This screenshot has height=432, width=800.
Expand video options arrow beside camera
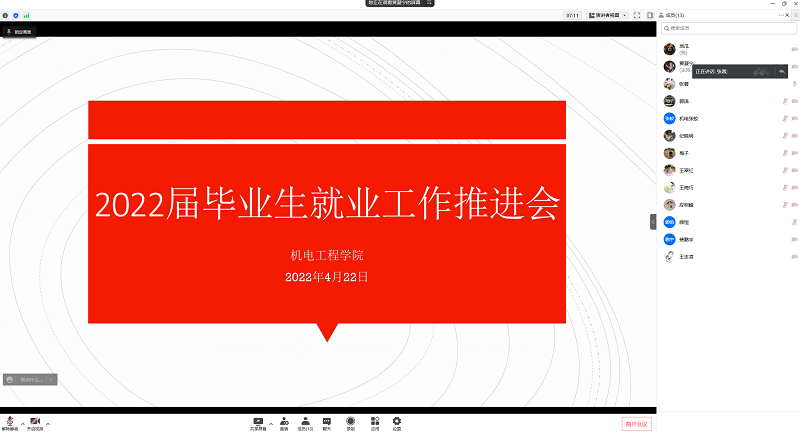(x=48, y=422)
